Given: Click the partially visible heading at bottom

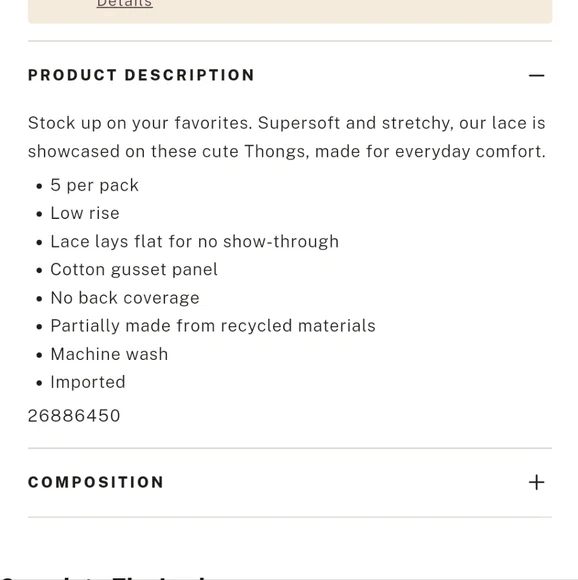Looking at the screenshot, I should [104, 577].
